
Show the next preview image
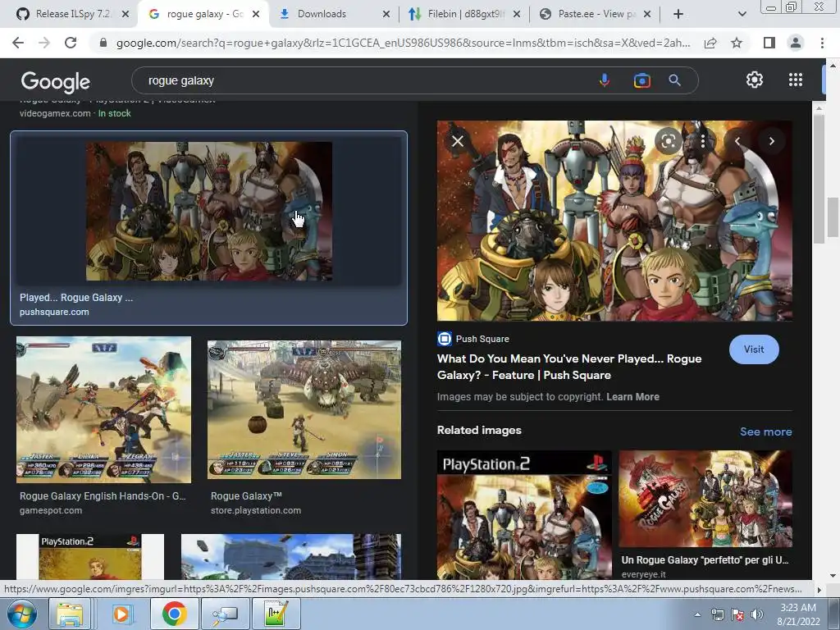(x=771, y=141)
